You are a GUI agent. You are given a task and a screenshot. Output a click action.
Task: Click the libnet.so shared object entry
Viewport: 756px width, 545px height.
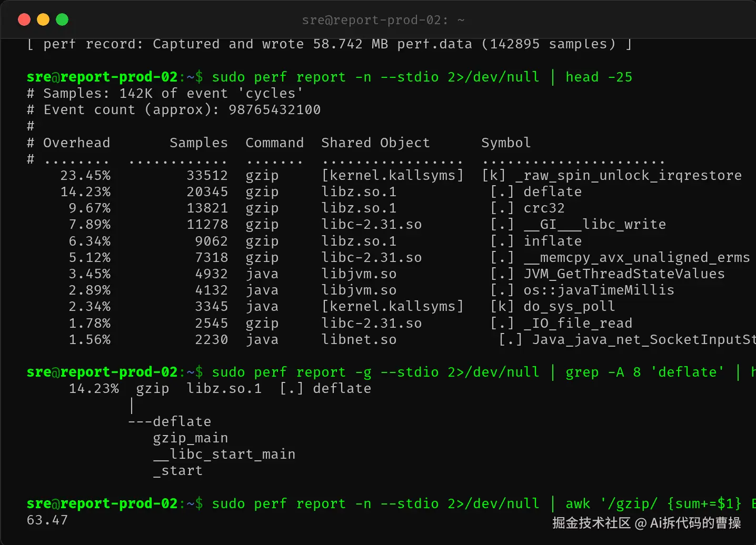click(x=359, y=339)
